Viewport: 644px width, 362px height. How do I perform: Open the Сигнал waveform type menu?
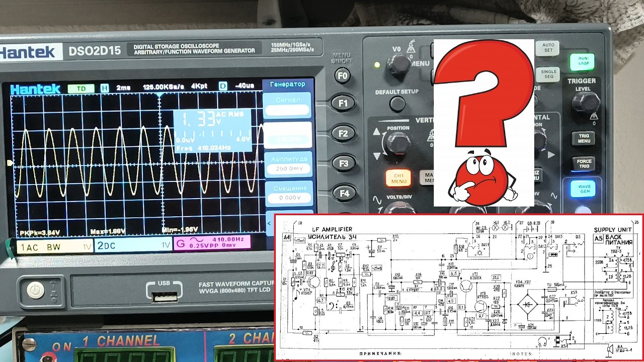point(287,105)
